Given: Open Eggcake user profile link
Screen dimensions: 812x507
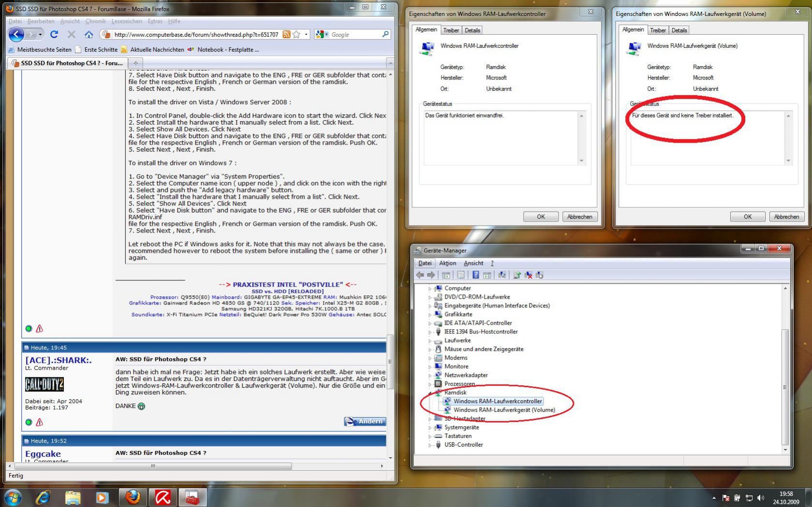Looking at the screenshot, I should point(43,454).
